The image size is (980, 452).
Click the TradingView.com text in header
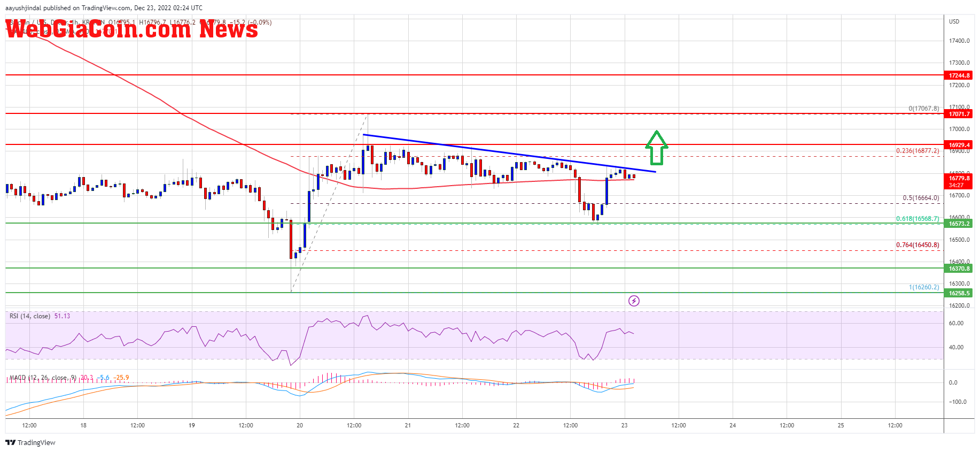point(106,8)
